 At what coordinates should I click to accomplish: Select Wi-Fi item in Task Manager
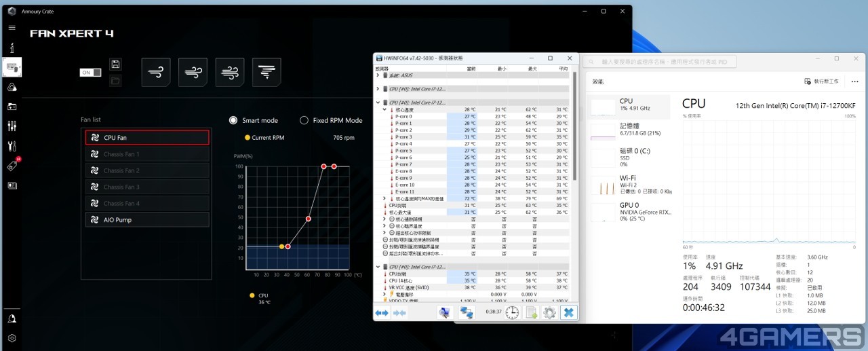(629, 185)
